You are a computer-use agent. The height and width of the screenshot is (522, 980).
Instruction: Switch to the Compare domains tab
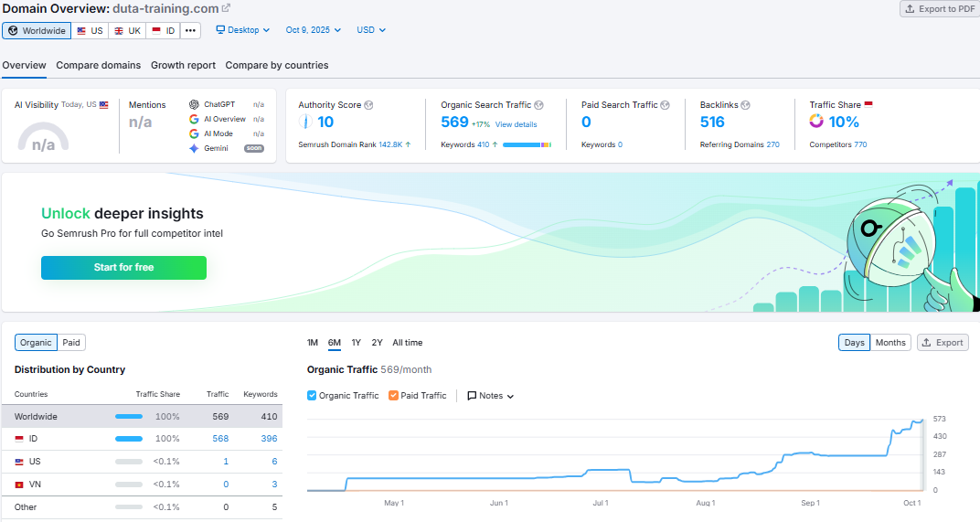[x=99, y=65]
